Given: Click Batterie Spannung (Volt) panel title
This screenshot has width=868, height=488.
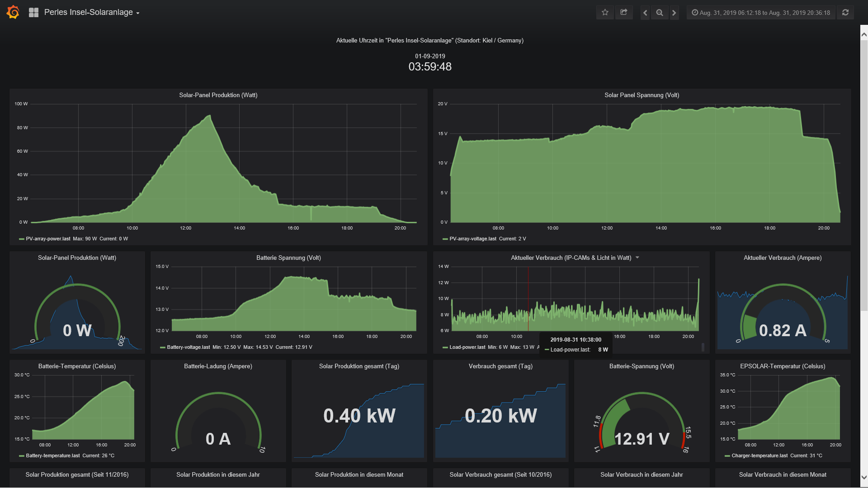Looking at the screenshot, I should click(x=288, y=258).
